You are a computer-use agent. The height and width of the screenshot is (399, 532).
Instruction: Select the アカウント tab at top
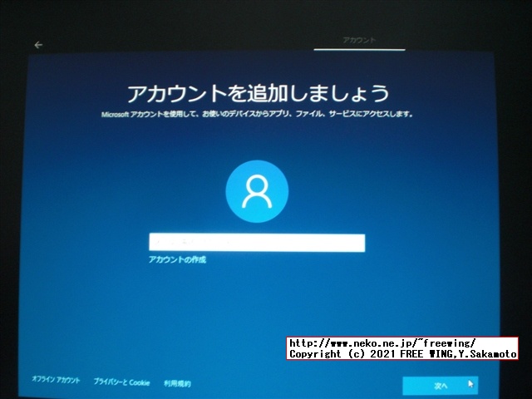pyautogui.click(x=359, y=41)
